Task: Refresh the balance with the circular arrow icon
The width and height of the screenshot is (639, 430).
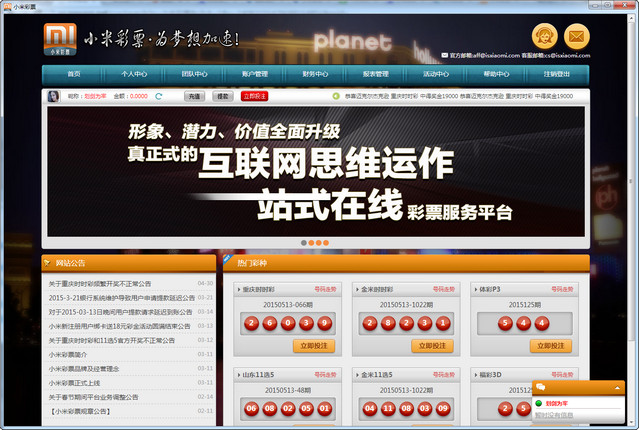Action: click(159, 96)
